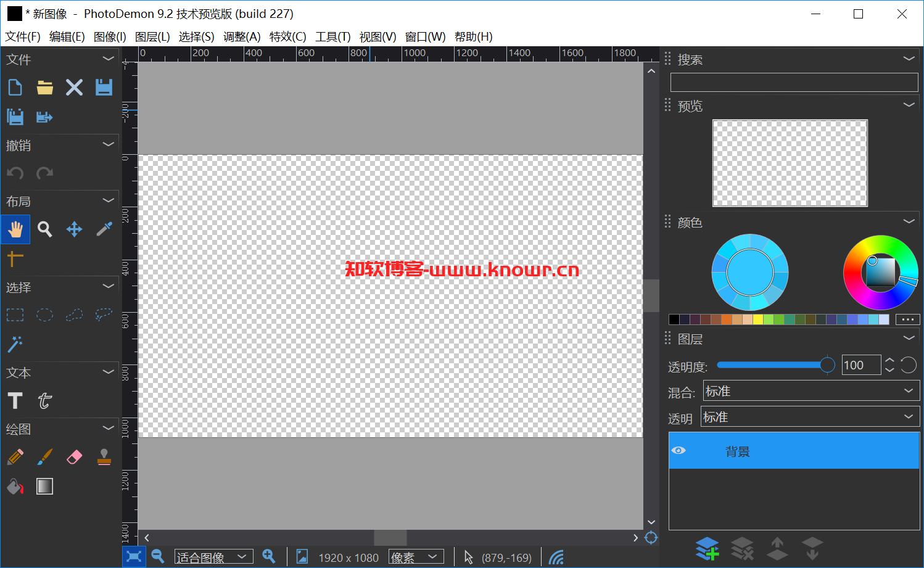Click the move layer up icon

(x=777, y=548)
